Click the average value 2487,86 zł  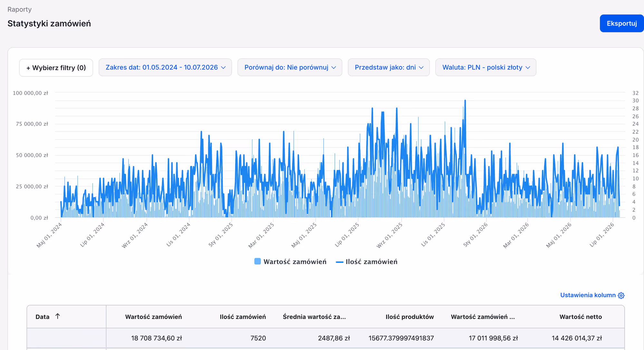[334, 338]
